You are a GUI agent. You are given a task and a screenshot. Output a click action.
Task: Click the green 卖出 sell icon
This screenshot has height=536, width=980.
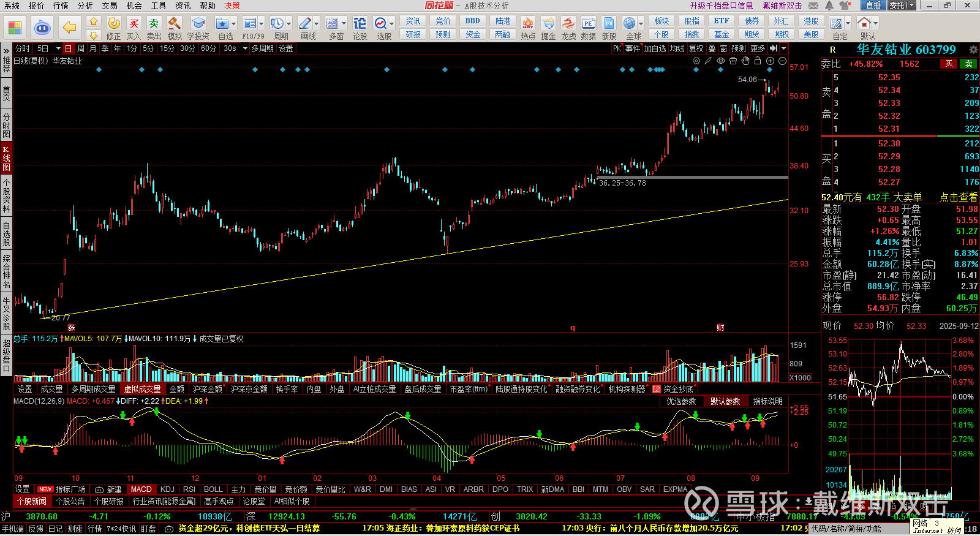point(154,28)
